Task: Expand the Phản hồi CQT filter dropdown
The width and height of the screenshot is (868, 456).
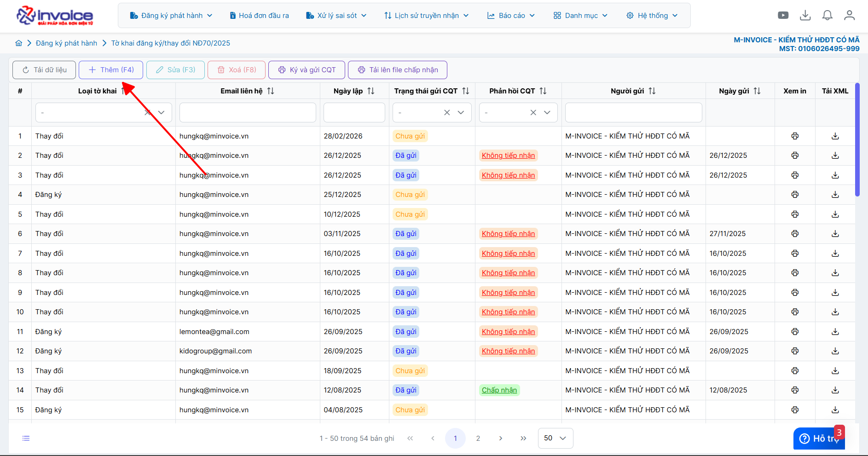Action: pos(547,113)
